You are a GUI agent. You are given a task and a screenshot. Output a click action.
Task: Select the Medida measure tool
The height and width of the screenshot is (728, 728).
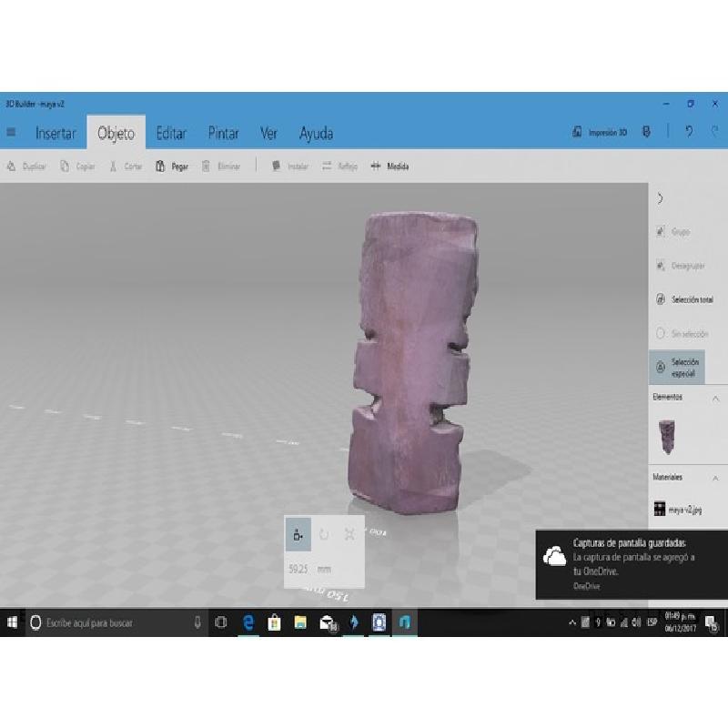(x=390, y=167)
